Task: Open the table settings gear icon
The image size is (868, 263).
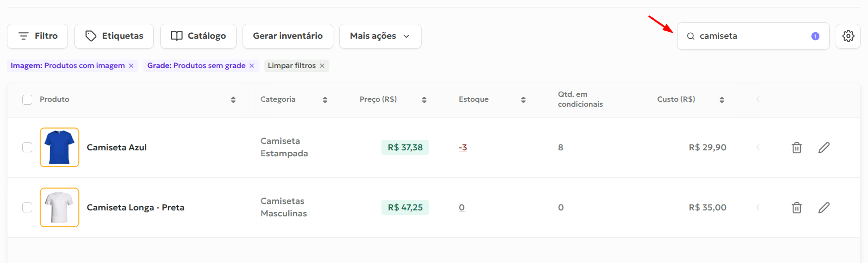Action: point(848,36)
